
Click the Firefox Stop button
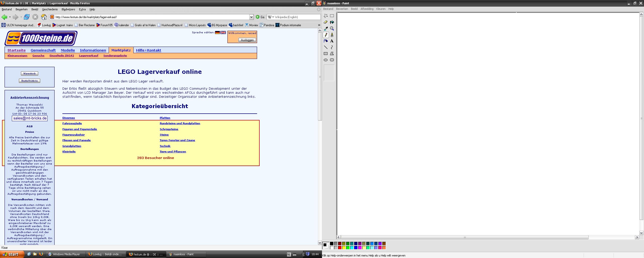click(x=35, y=17)
